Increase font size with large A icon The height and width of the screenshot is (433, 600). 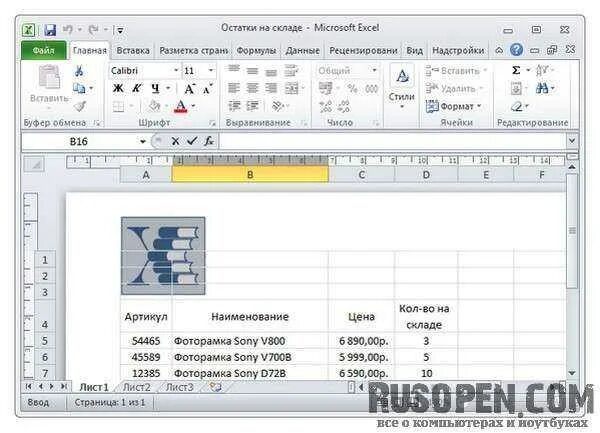189,89
